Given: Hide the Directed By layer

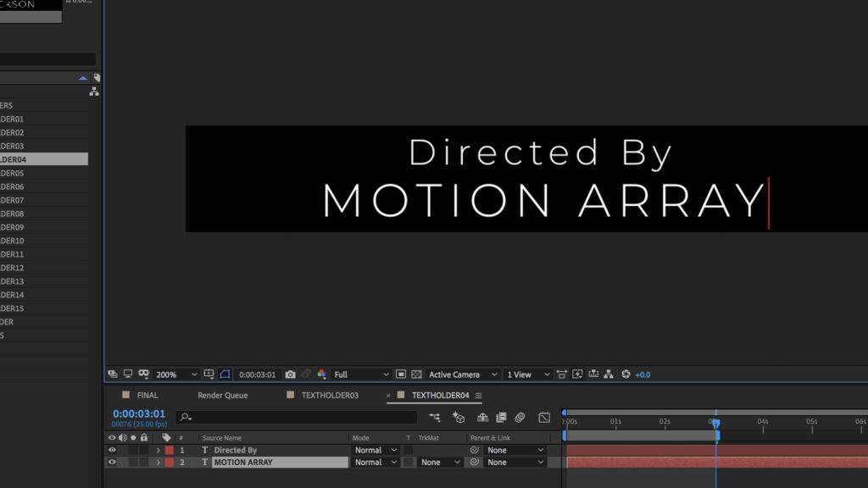Looking at the screenshot, I should pos(112,451).
